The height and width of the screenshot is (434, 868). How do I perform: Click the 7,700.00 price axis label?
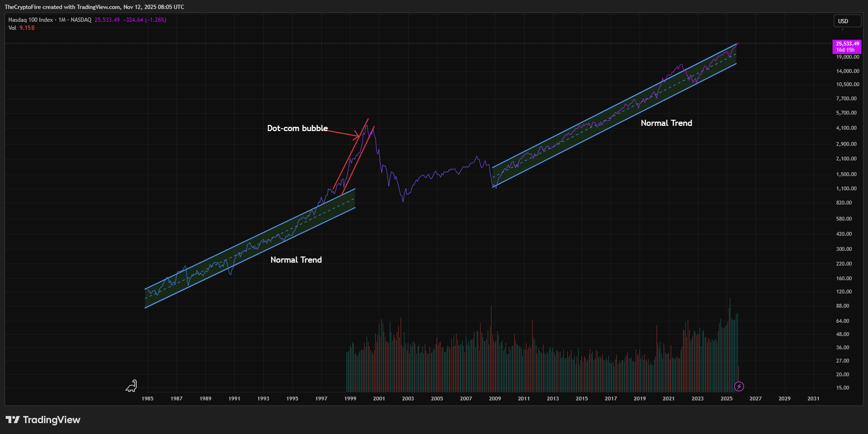pos(846,99)
